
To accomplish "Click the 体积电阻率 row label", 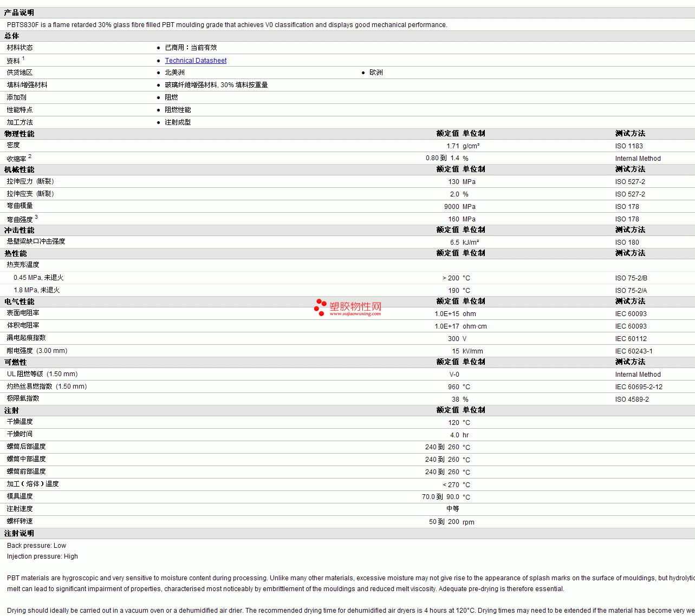I will point(23,325).
